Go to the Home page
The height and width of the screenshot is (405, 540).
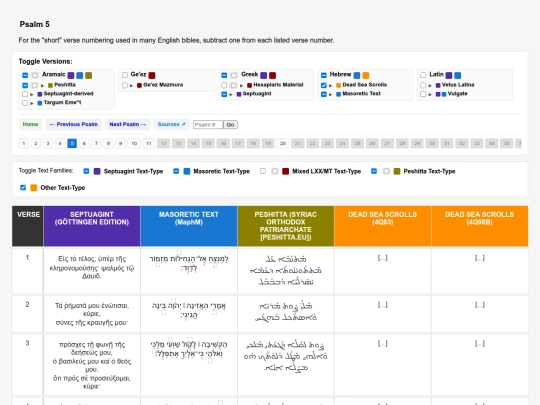click(30, 124)
